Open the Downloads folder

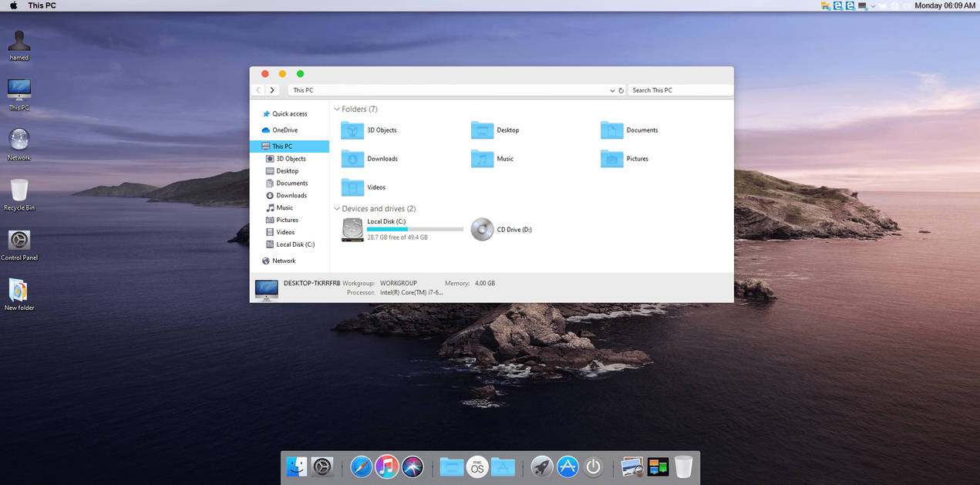(x=369, y=158)
